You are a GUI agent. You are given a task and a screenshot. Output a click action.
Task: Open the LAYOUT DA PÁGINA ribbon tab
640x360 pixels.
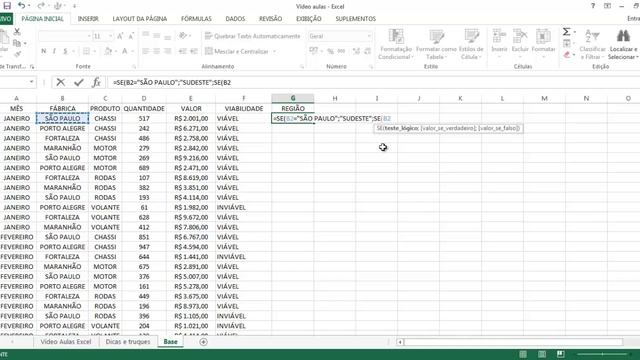140,19
